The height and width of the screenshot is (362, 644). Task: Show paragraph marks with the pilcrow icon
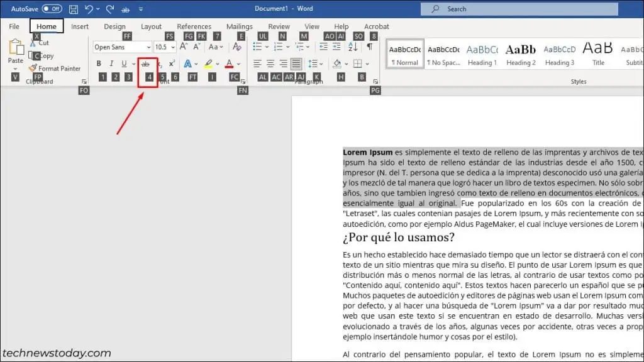pyautogui.click(x=370, y=47)
